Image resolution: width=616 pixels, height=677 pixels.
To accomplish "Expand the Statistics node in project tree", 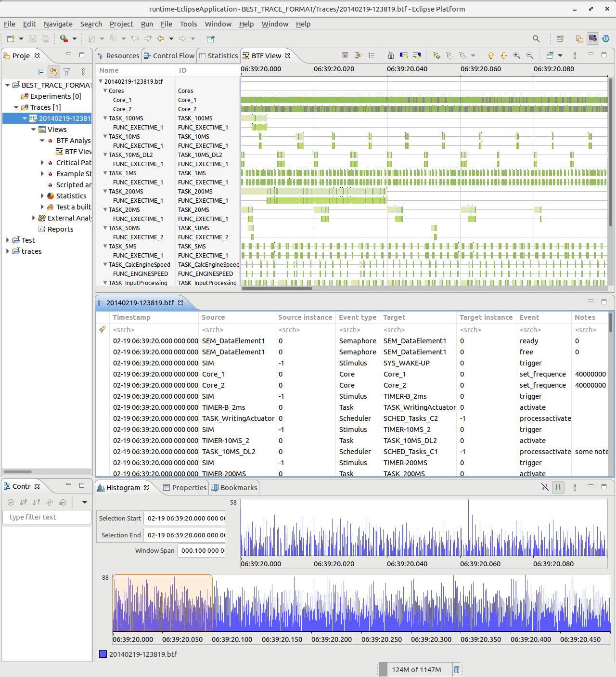I will pyautogui.click(x=42, y=196).
